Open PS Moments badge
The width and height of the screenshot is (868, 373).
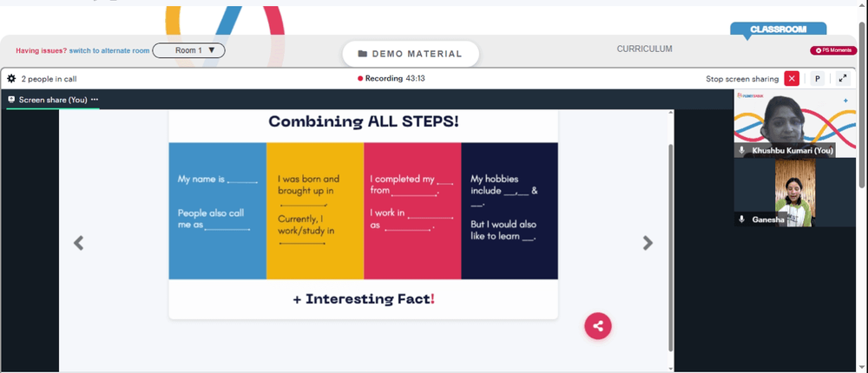(833, 50)
